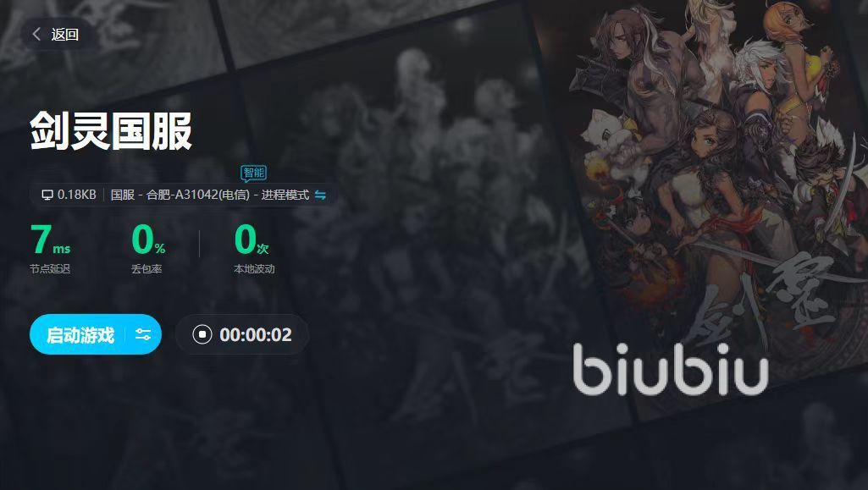Open launch settings sliders icon

click(143, 334)
